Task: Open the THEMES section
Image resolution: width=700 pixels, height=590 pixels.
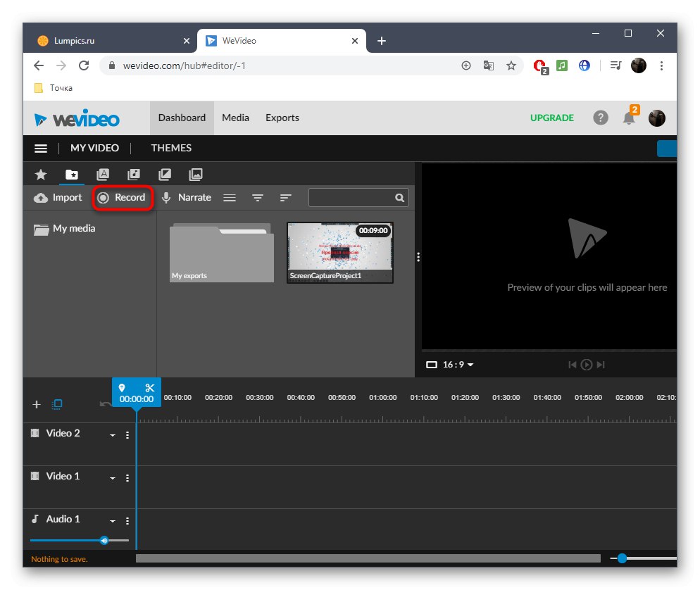Action: pos(171,148)
